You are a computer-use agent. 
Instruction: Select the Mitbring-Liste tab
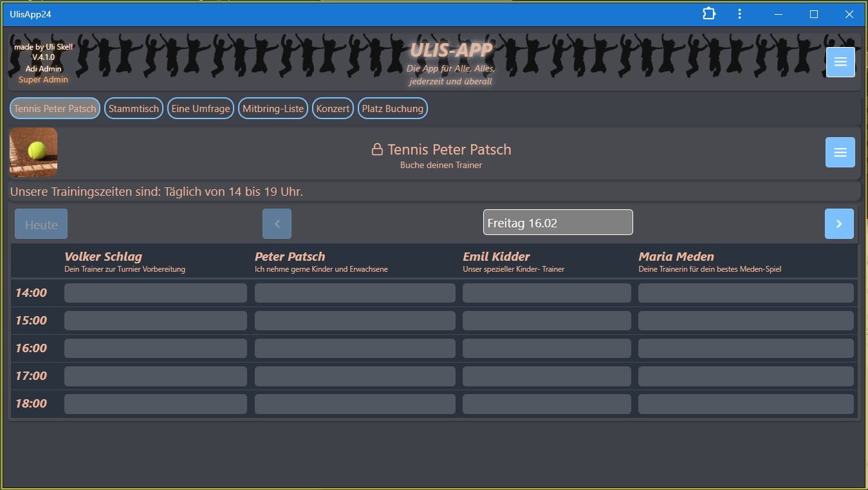[273, 108]
